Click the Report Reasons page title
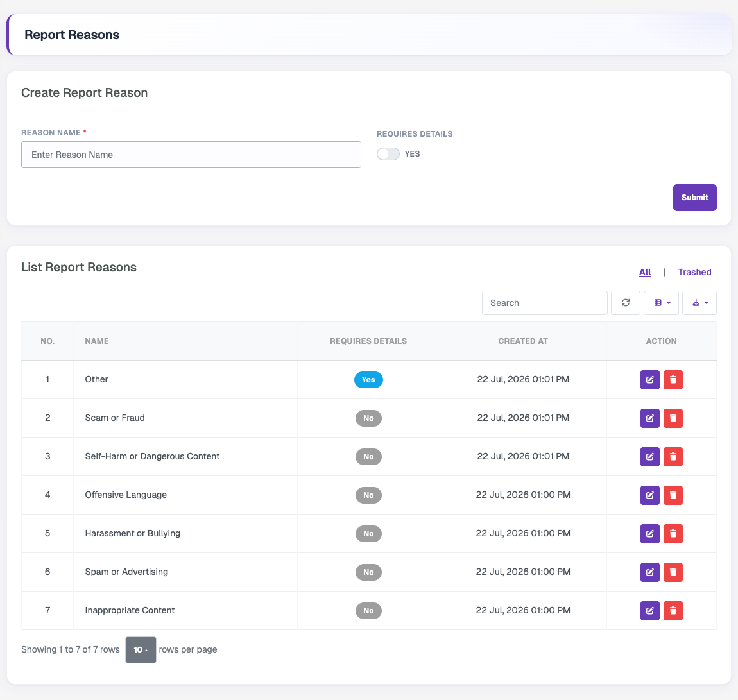The height and width of the screenshot is (700, 738). point(71,35)
